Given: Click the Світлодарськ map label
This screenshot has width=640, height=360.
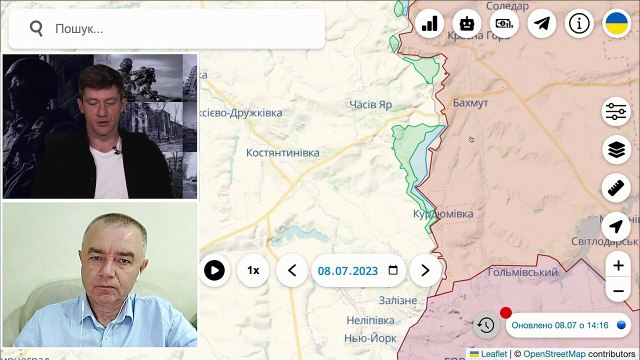Looking at the screenshot, I should pyautogui.click(x=605, y=242).
